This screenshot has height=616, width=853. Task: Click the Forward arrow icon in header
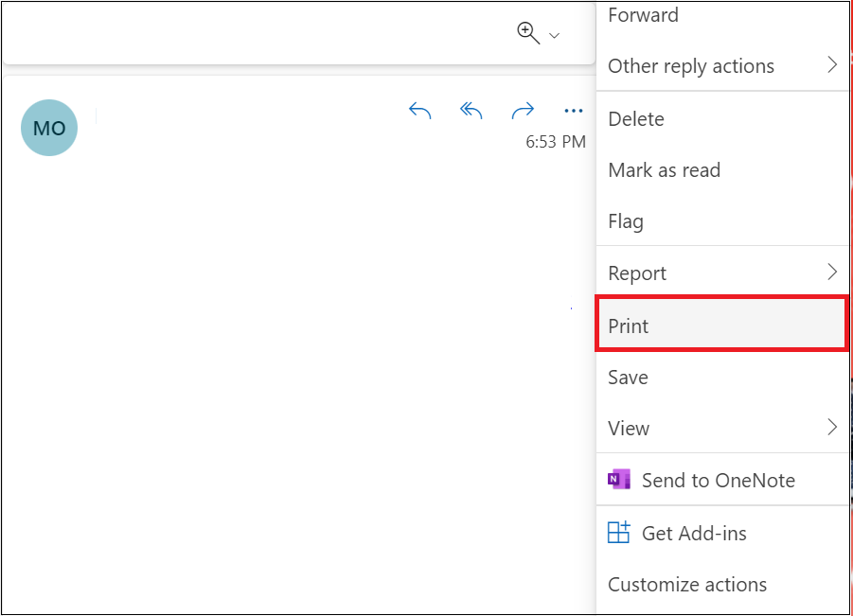tap(523, 111)
